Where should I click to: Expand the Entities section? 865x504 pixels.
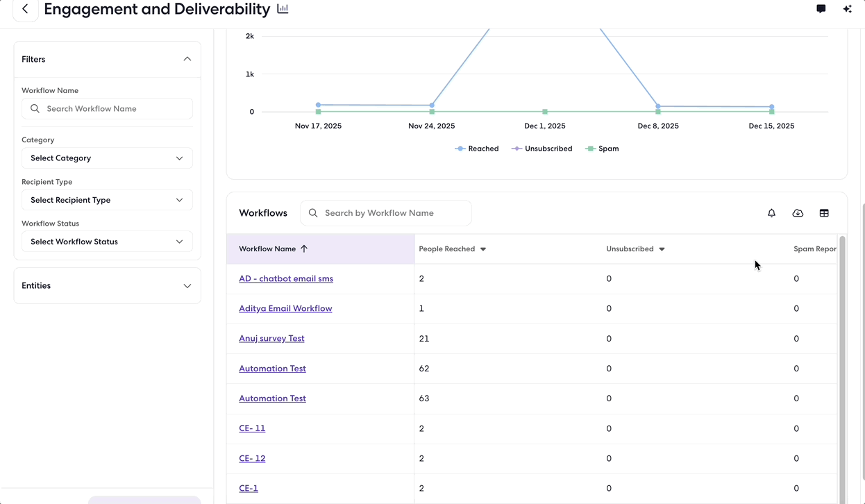pyautogui.click(x=108, y=286)
